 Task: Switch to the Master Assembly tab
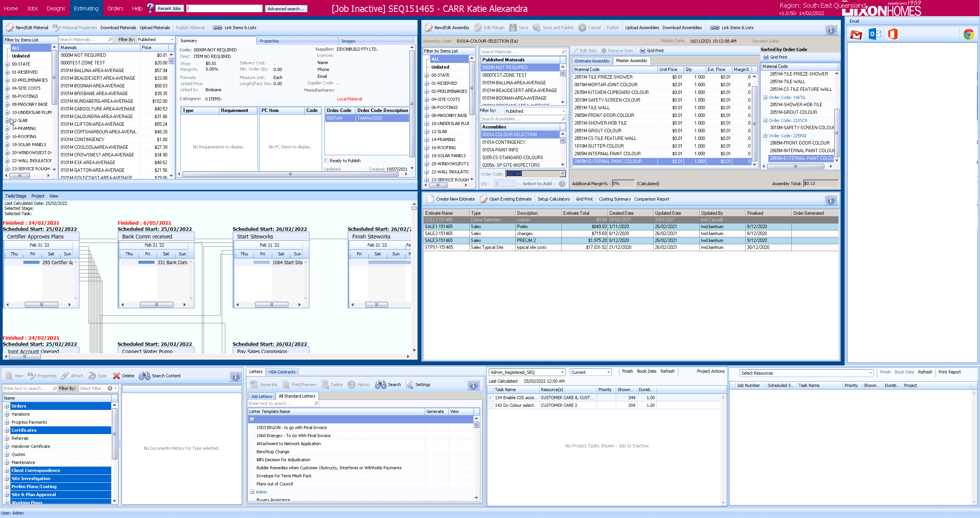coord(631,61)
